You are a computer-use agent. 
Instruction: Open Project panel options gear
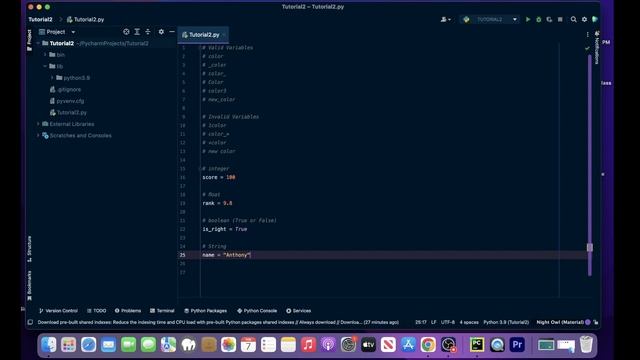(161, 31)
